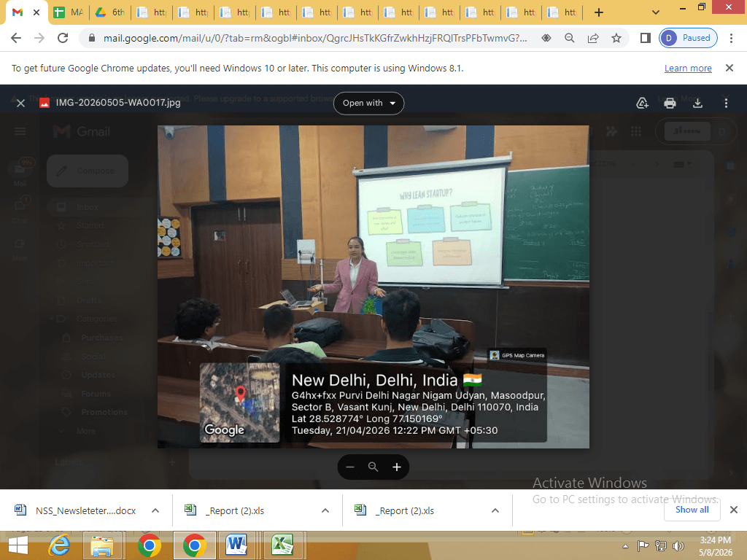Launch Internet Explorer from taskbar
This screenshot has width=747, height=560.
pyautogui.click(x=60, y=545)
